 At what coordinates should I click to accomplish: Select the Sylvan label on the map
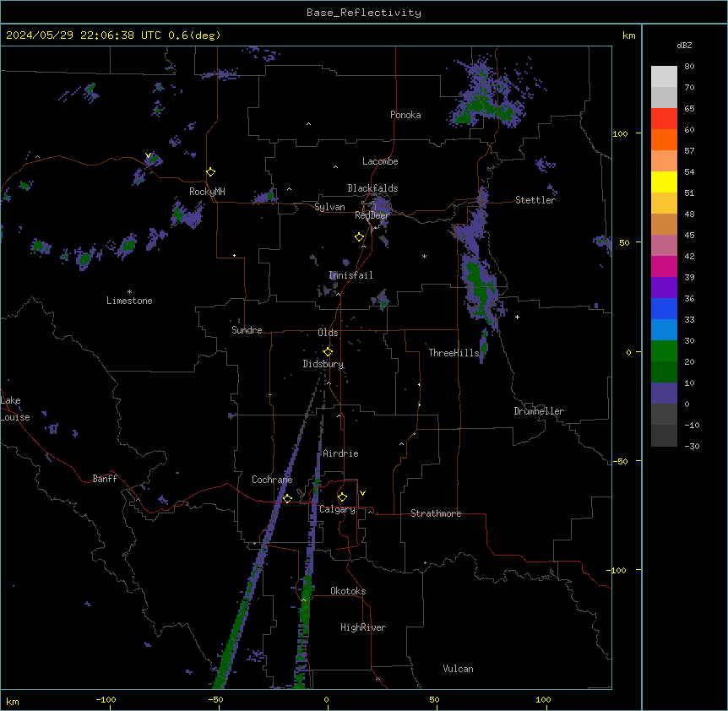point(329,207)
